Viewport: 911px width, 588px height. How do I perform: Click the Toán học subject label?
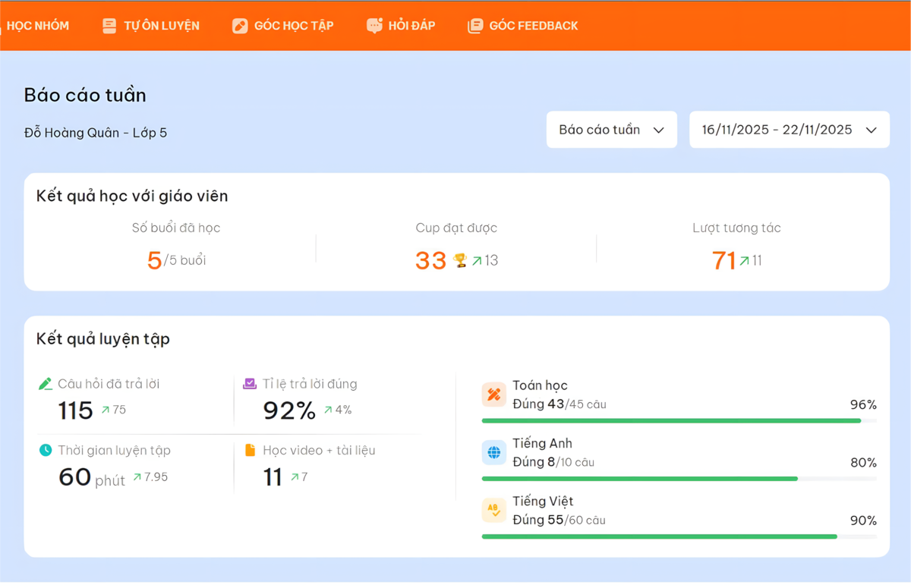(540, 385)
